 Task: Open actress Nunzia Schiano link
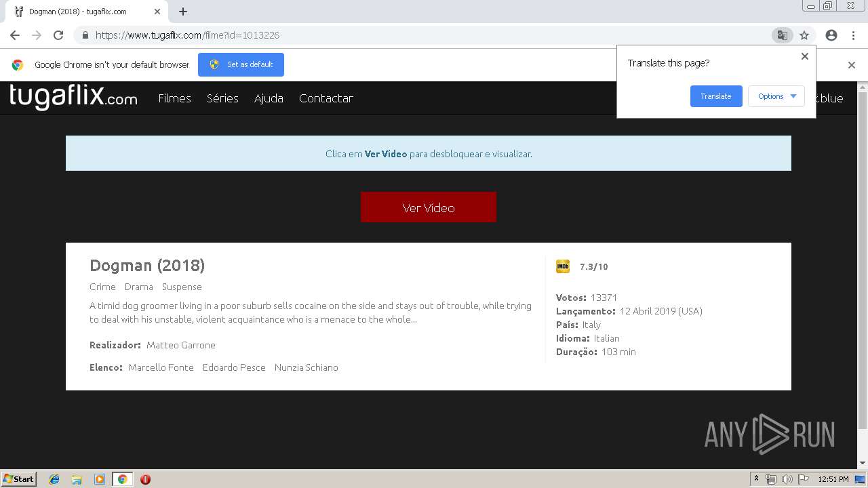coord(307,367)
